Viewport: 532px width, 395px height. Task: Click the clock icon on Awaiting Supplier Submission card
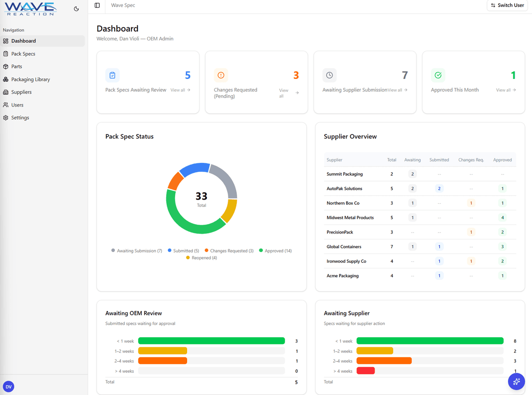tap(329, 75)
